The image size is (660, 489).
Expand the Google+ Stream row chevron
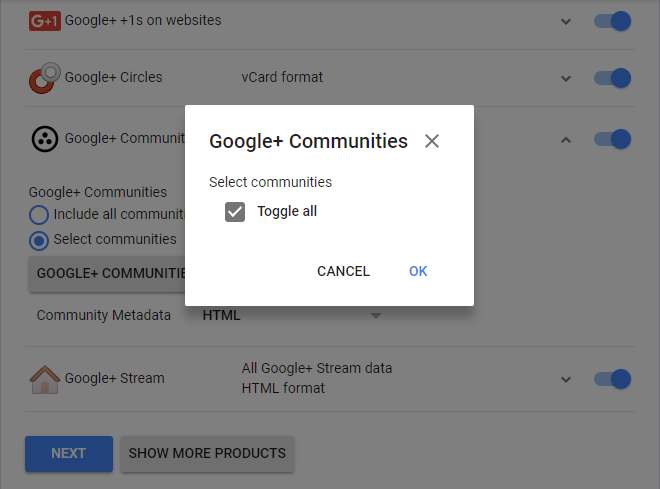566,380
